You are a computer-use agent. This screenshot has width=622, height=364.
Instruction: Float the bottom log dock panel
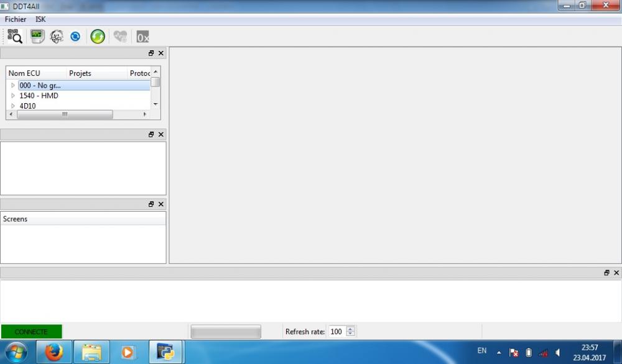pyautogui.click(x=606, y=273)
